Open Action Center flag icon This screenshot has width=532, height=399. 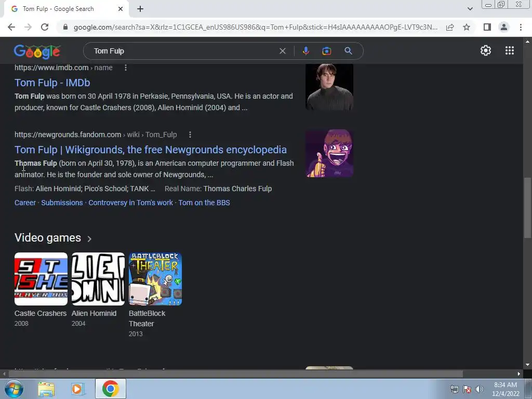[x=467, y=389]
